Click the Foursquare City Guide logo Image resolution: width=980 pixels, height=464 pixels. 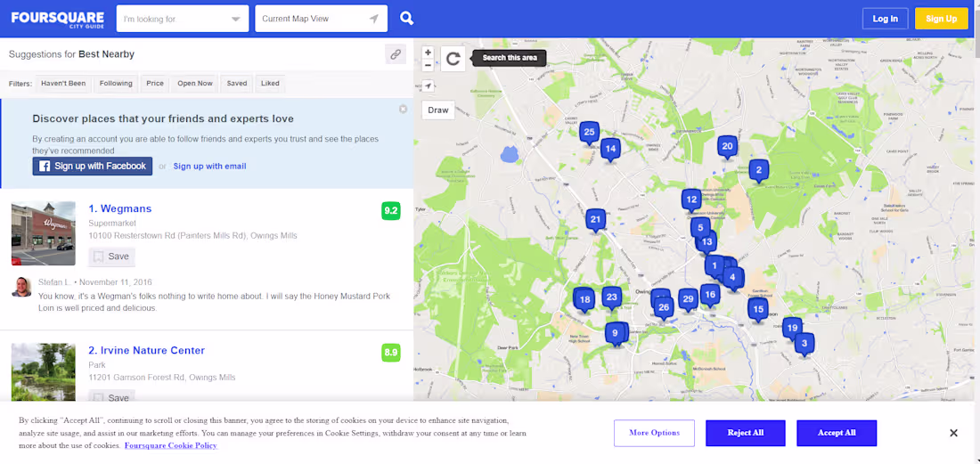tap(58, 18)
